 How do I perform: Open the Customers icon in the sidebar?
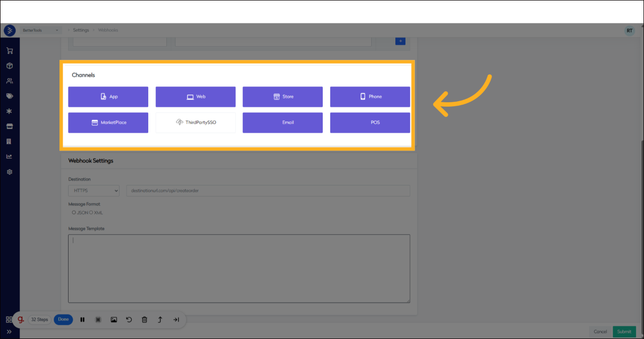click(x=10, y=81)
